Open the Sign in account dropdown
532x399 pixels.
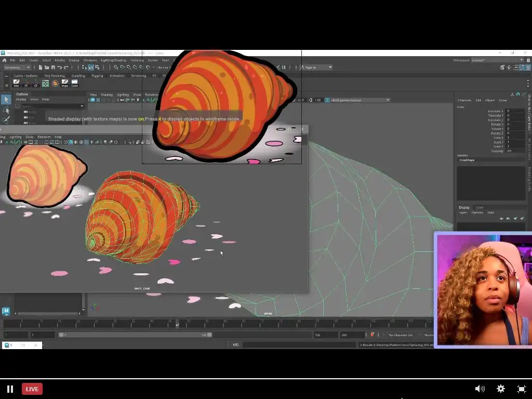coord(316,68)
